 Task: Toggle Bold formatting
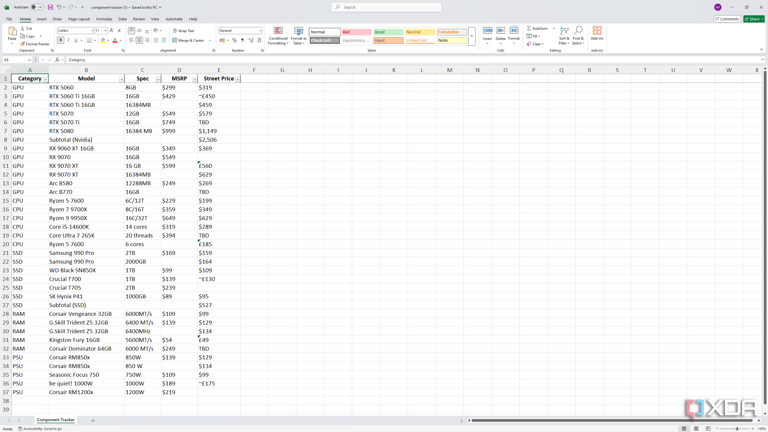[61, 40]
